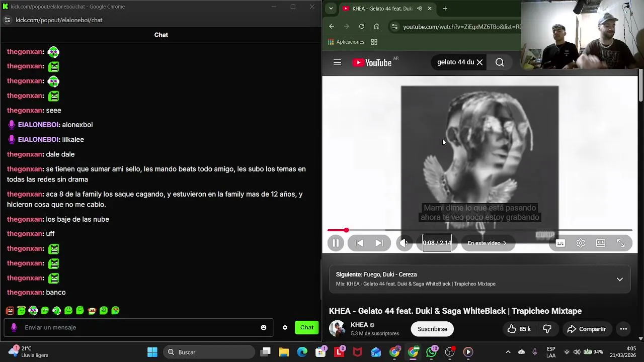
Task: Send message with green Chat button
Action: tap(307, 327)
